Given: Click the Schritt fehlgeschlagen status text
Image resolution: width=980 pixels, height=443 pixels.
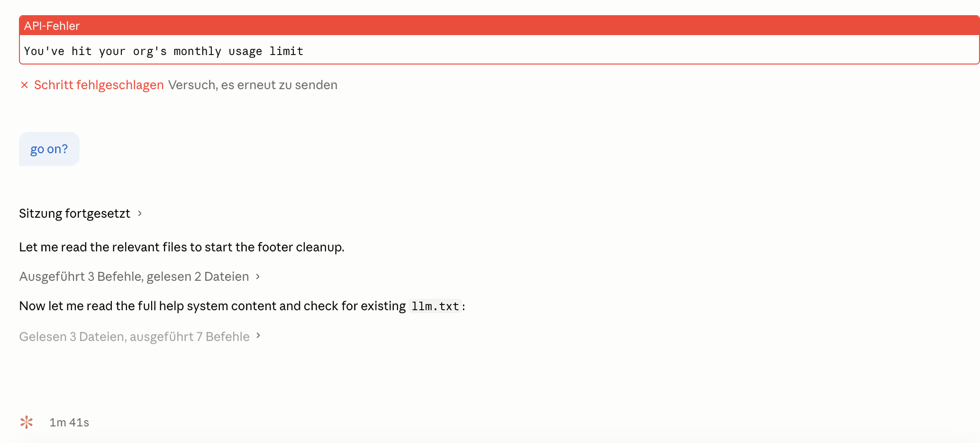Looking at the screenshot, I should tap(99, 85).
